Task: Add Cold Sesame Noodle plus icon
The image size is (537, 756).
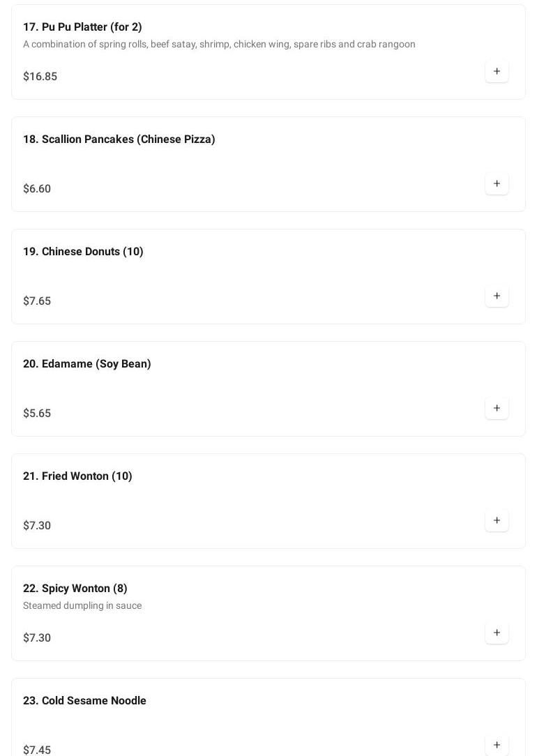Action: tap(497, 745)
